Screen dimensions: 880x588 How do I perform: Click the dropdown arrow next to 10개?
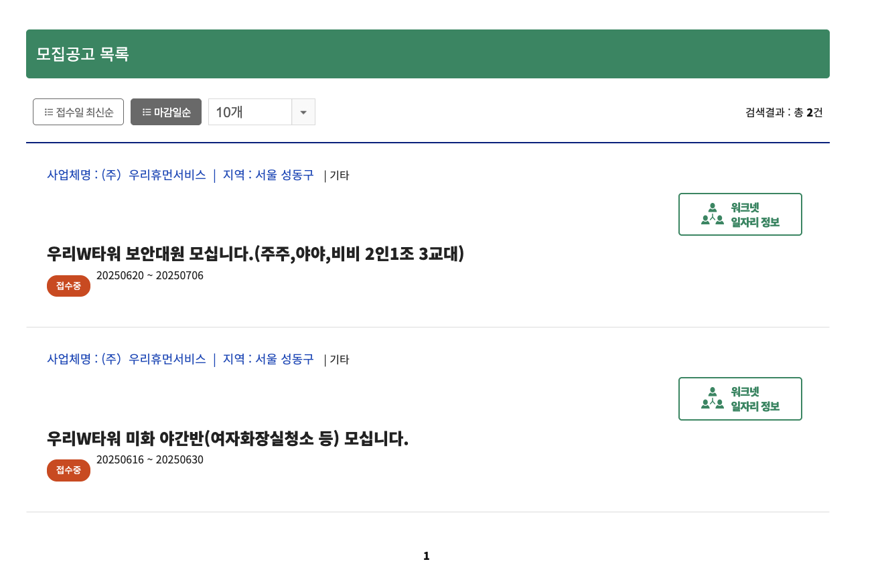click(x=303, y=112)
